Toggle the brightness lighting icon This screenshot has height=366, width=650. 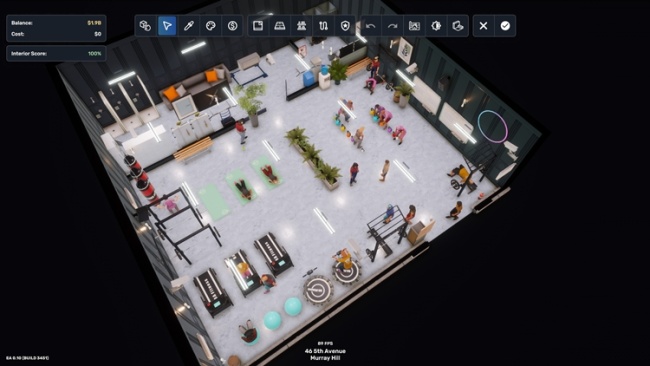pyautogui.click(x=436, y=26)
